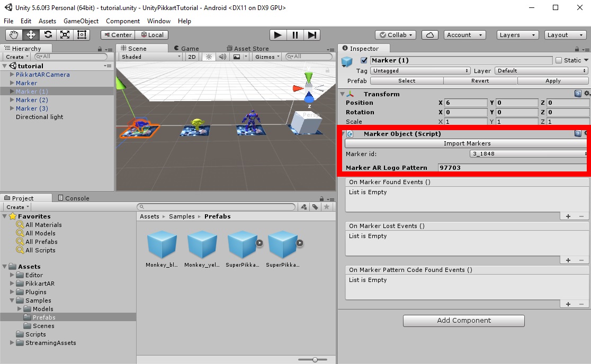Click the search by label icon
Screen dimensions: 591x364
[x=315, y=207]
